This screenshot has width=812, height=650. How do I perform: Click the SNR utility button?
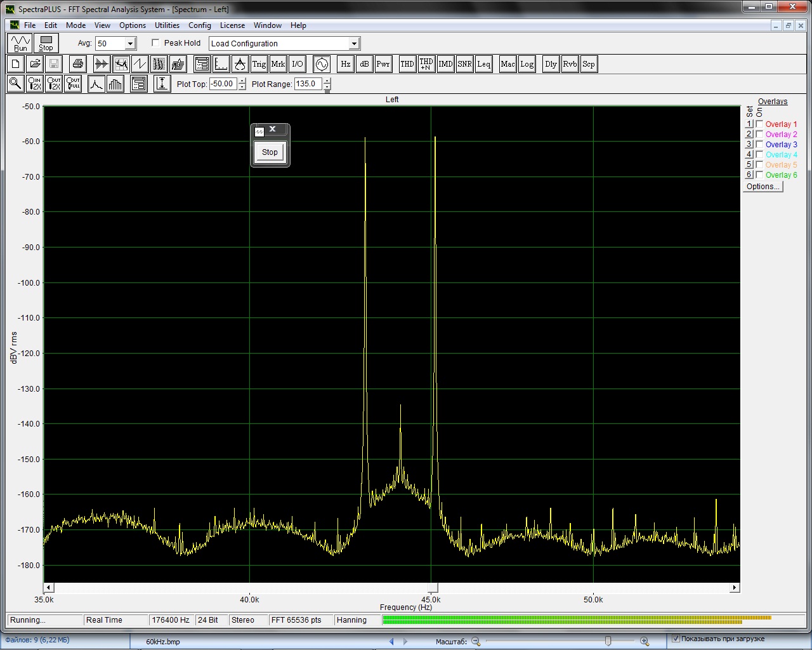coord(464,64)
